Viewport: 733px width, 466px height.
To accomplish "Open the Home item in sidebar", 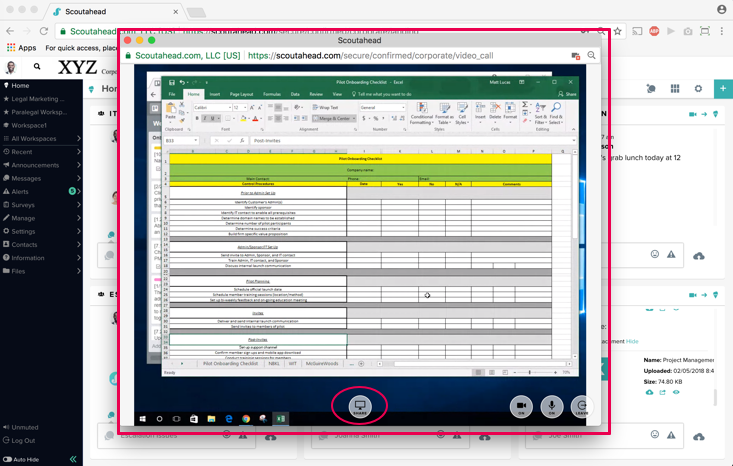I will point(20,86).
